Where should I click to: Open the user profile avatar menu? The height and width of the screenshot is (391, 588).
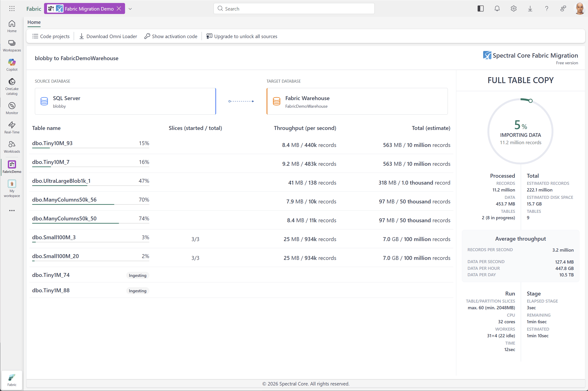[x=579, y=9]
